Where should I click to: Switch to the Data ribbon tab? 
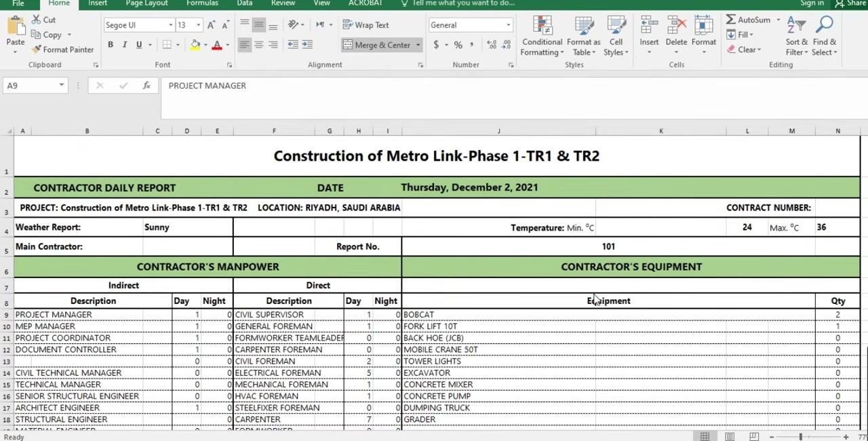245,3
